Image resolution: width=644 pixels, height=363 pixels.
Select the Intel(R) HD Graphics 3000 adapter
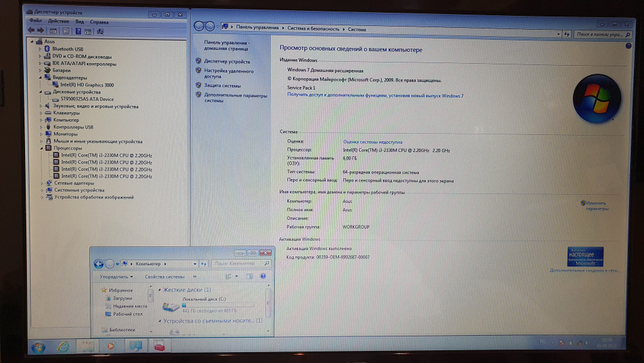(x=87, y=85)
